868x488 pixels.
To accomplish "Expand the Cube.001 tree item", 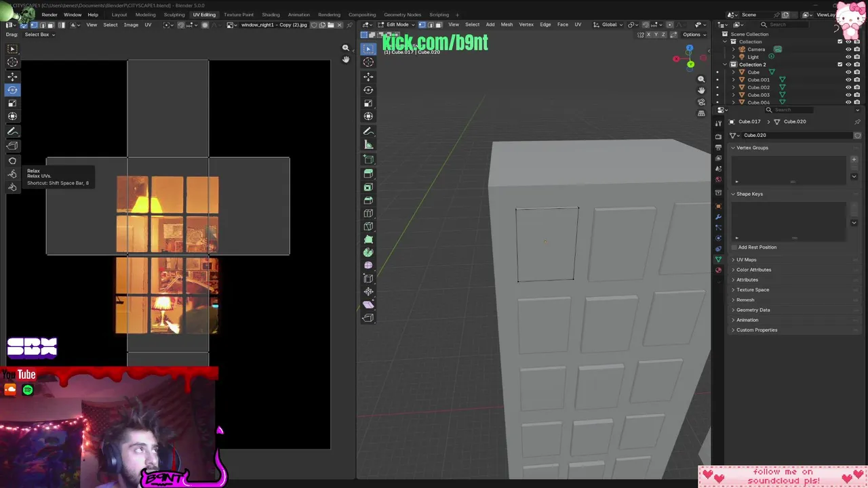I will point(733,80).
